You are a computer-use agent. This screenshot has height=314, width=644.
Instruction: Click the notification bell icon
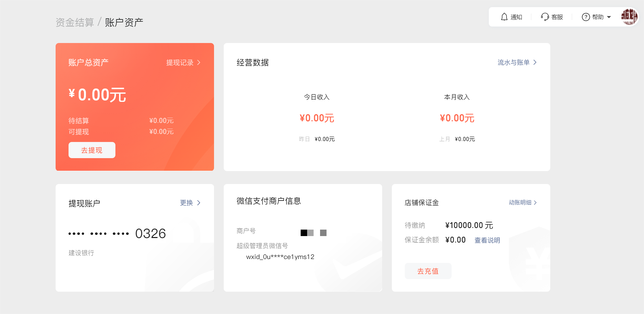pyautogui.click(x=504, y=17)
